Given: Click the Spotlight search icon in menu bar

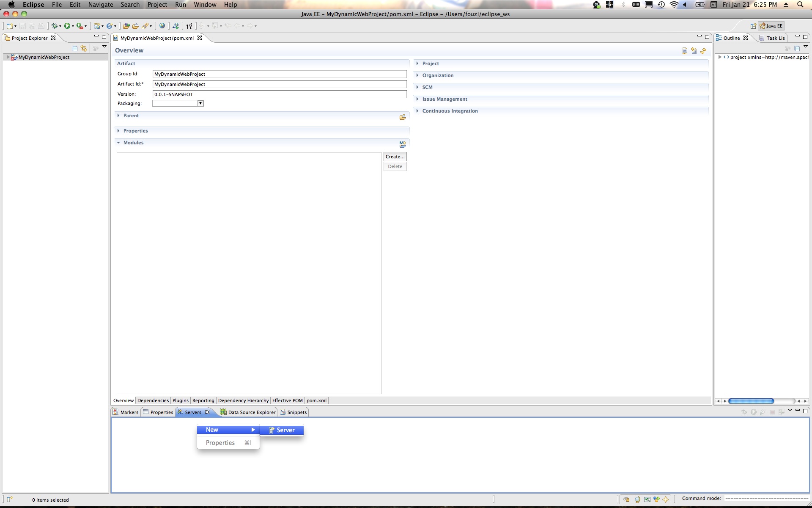Looking at the screenshot, I should coord(800,5).
